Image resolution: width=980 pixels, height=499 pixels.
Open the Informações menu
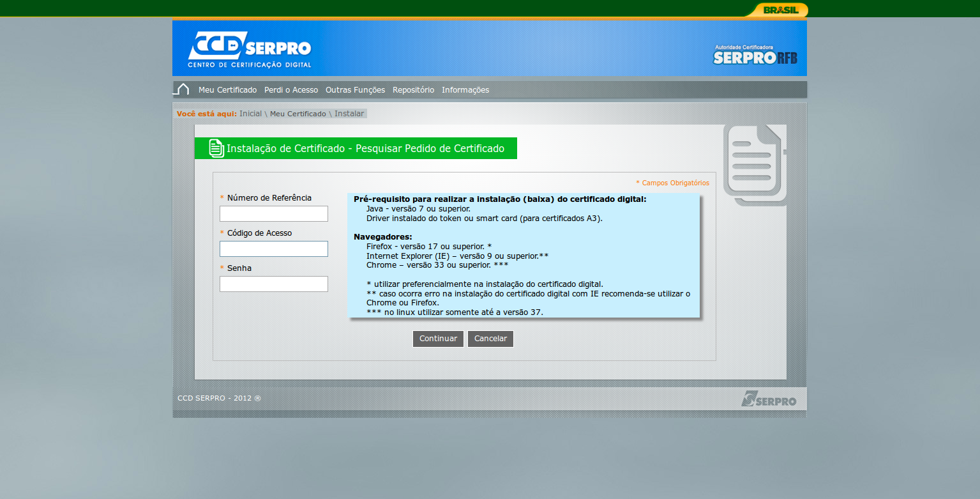[465, 89]
